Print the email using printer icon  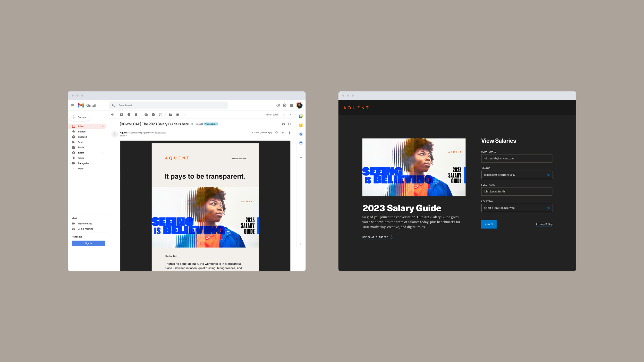tap(283, 124)
